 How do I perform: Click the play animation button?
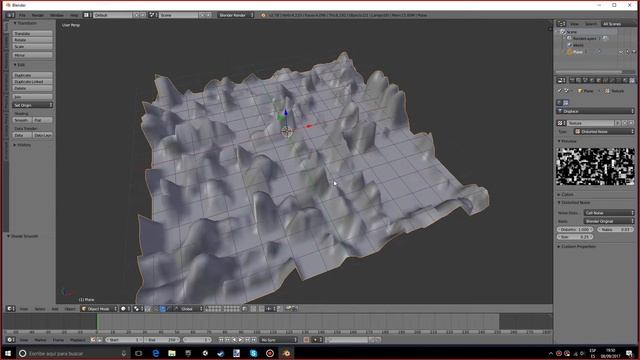pyautogui.click(x=241, y=340)
